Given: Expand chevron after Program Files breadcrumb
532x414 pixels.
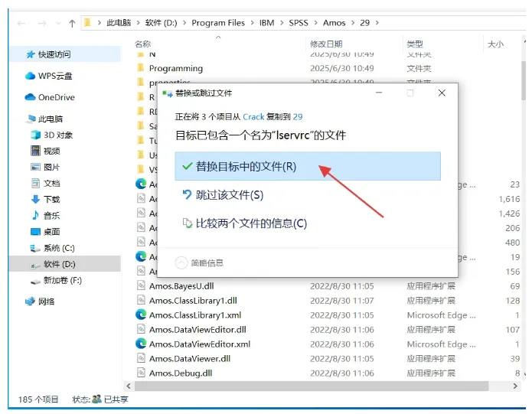Looking at the screenshot, I should (x=252, y=23).
